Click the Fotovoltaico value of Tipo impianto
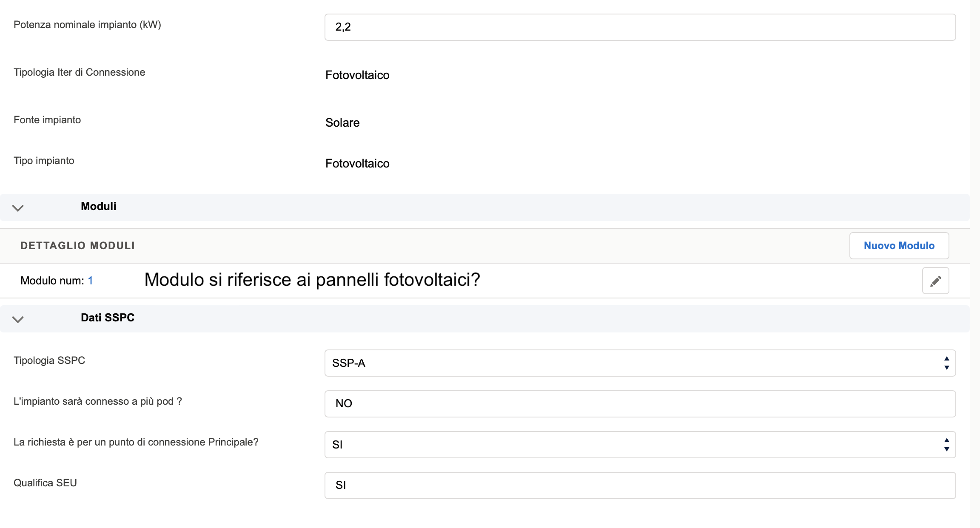This screenshot has height=528, width=980. coord(357,164)
